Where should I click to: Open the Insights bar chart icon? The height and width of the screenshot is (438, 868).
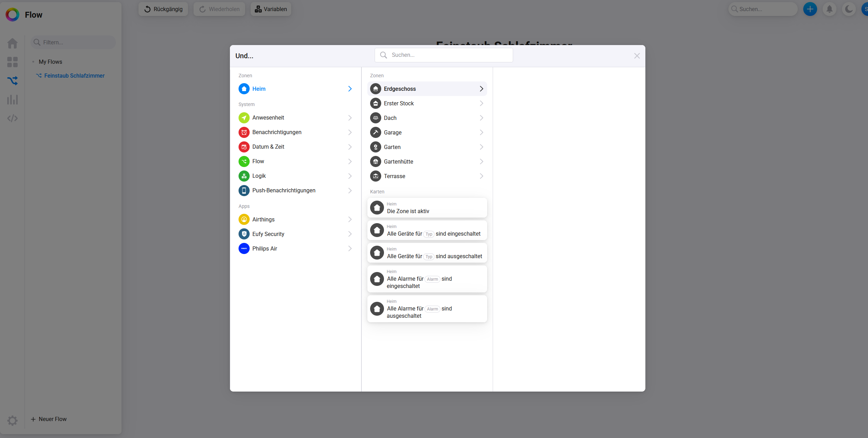(12, 100)
